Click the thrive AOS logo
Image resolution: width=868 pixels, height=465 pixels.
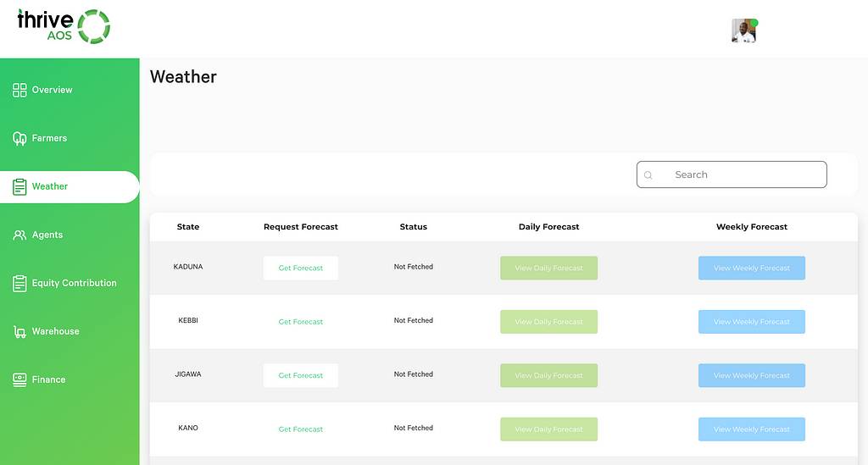pyautogui.click(x=64, y=26)
